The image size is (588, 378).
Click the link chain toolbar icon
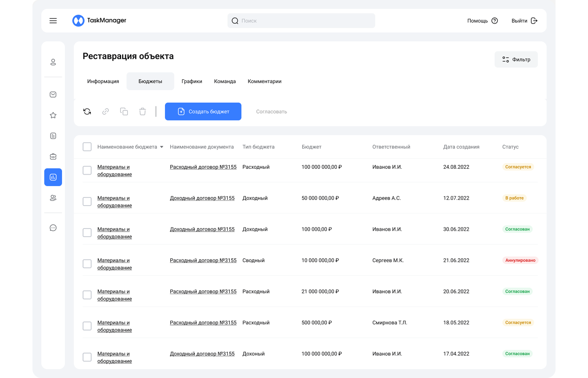[106, 112]
